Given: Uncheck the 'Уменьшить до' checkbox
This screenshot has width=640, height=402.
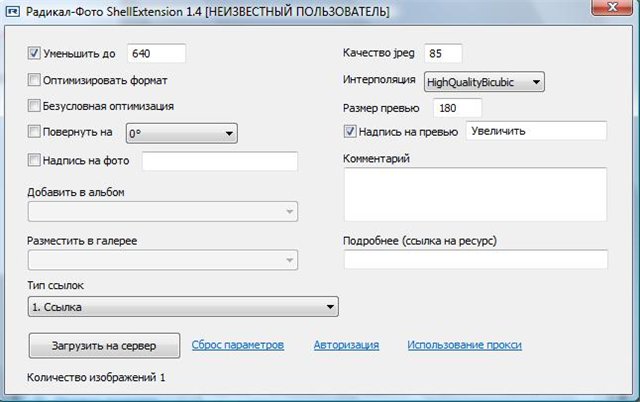Looking at the screenshot, I should (x=34, y=53).
